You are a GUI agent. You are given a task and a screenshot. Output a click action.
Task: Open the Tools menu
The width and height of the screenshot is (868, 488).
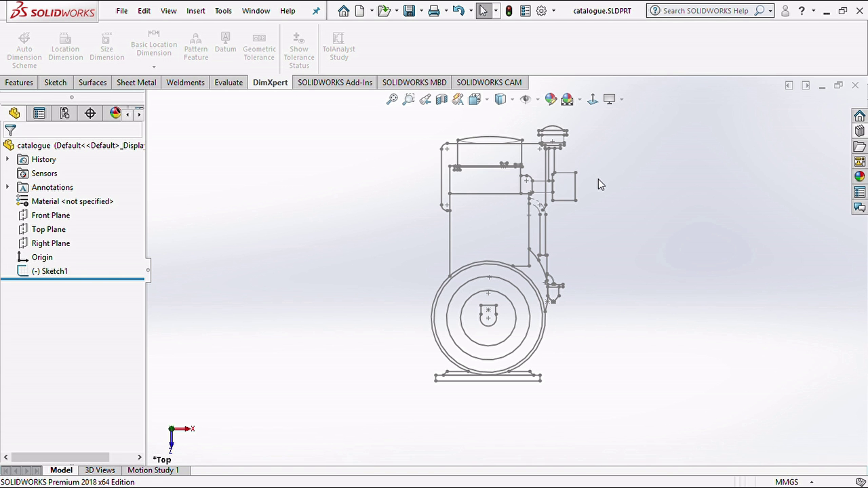coord(223,11)
